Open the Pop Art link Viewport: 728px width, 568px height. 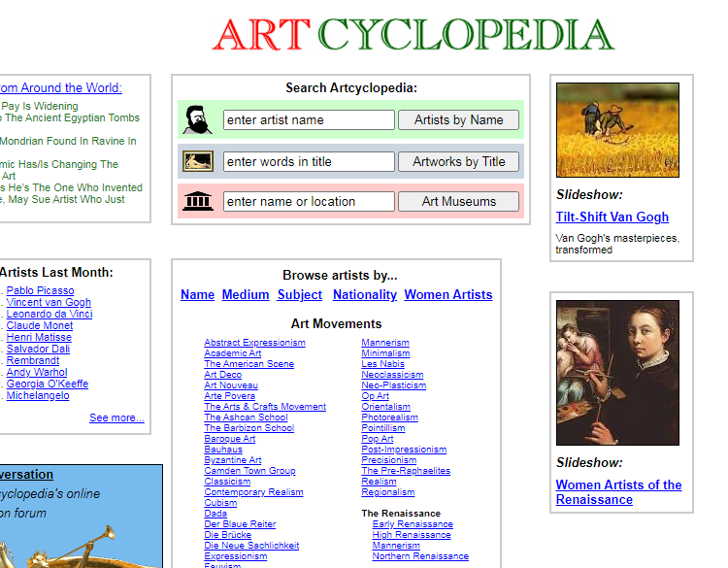tap(377, 439)
